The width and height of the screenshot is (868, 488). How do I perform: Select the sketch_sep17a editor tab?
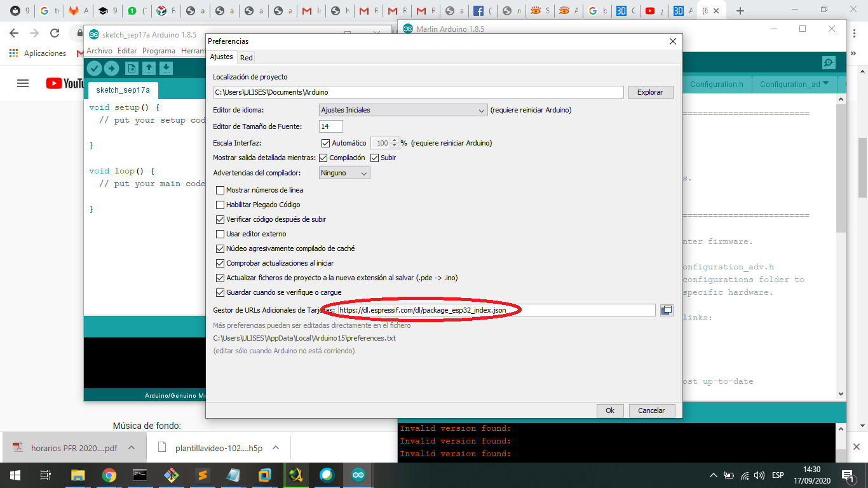point(123,90)
